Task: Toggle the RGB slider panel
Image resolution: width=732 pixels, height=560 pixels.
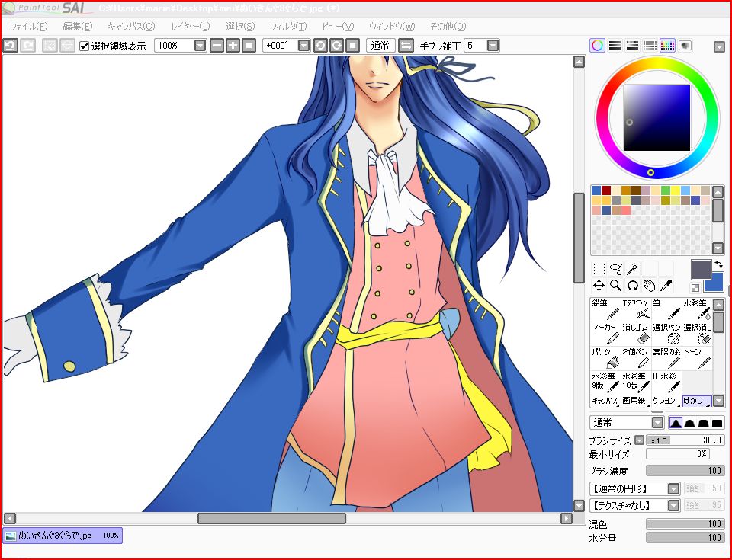Action: (615, 45)
